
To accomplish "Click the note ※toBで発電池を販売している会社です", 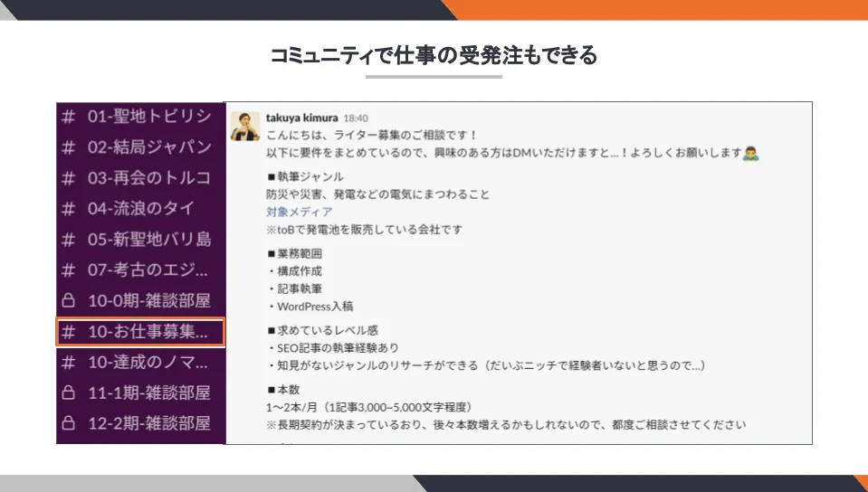I will point(364,230).
